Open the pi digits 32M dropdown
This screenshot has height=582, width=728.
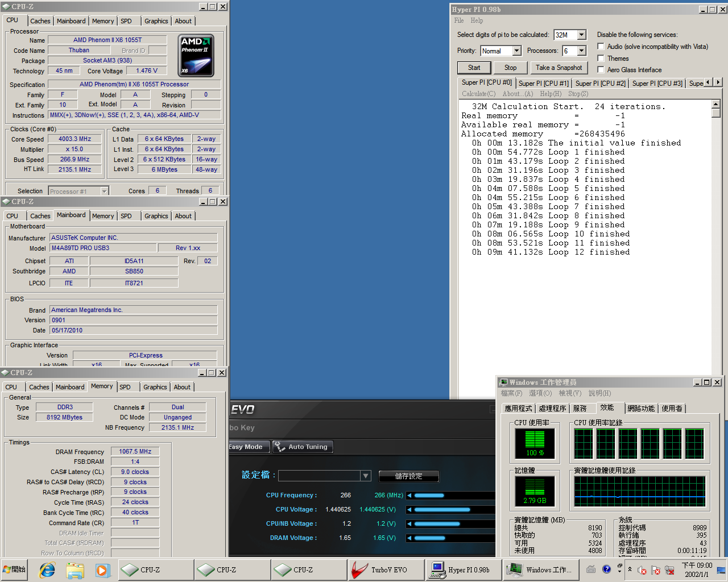coord(581,35)
